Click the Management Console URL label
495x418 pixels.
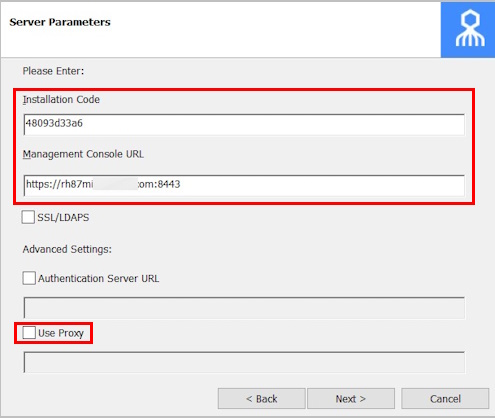tap(83, 154)
